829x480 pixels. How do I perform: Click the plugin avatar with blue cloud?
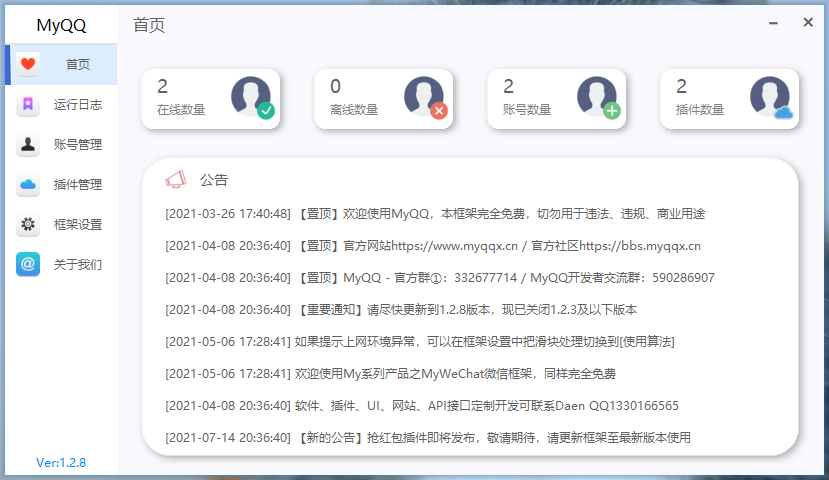pyautogui.click(x=771, y=98)
